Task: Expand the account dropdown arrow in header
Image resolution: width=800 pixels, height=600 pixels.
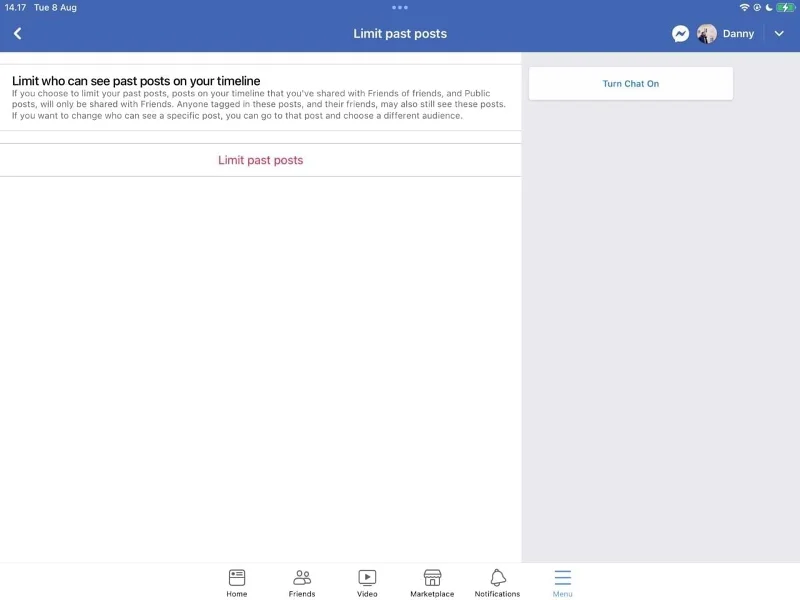Action: point(779,34)
